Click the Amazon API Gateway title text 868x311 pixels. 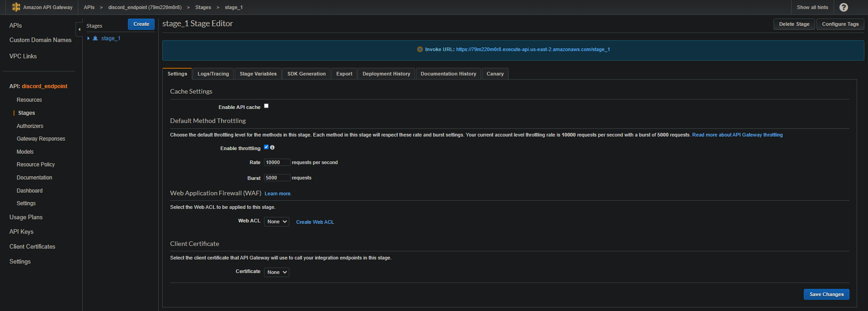point(48,7)
